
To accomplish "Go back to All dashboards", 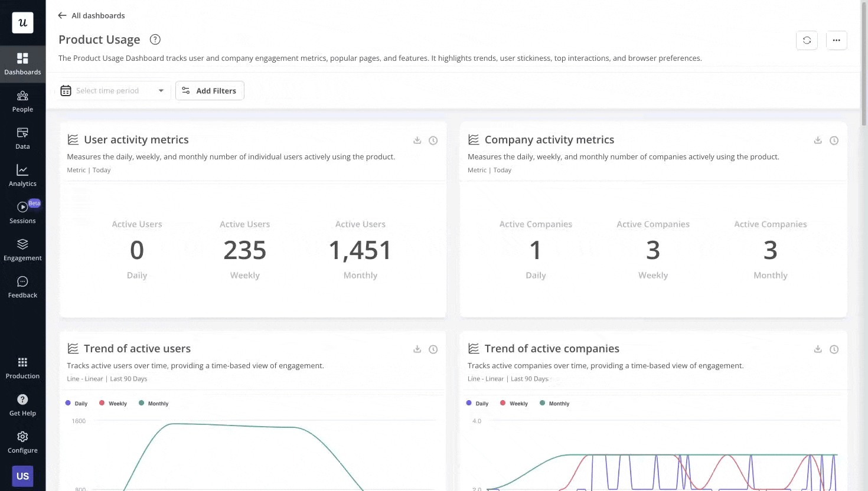I will point(92,15).
